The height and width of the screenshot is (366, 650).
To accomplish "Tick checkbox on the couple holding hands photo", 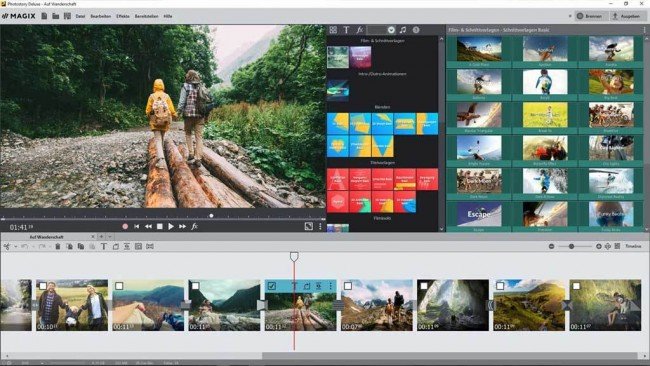I will (x=43, y=286).
